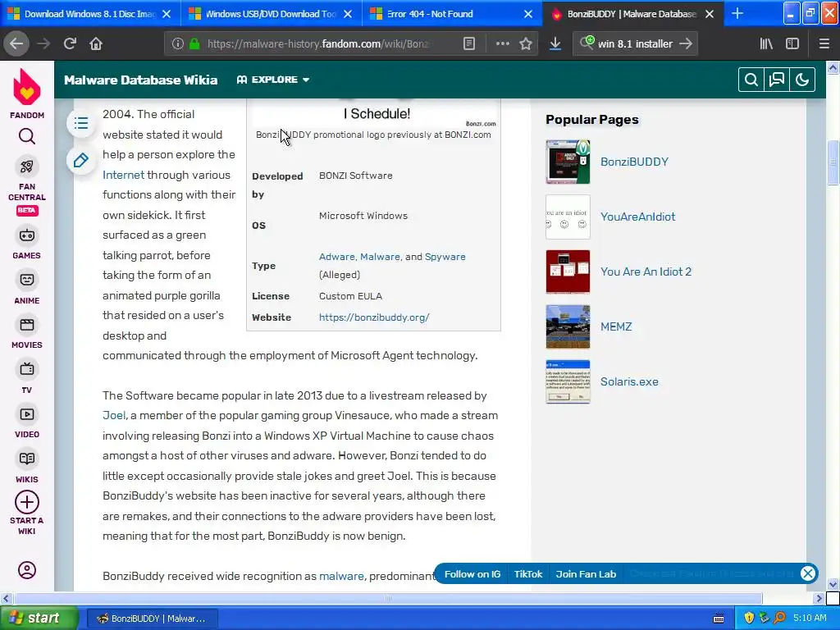This screenshot has height=630, width=840.
Task: Toggle dark theme moon icon
Action: 802,80
